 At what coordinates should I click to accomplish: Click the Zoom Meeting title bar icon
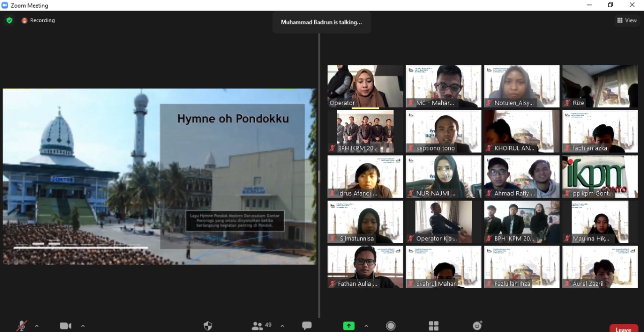pyautogui.click(x=5, y=5)
